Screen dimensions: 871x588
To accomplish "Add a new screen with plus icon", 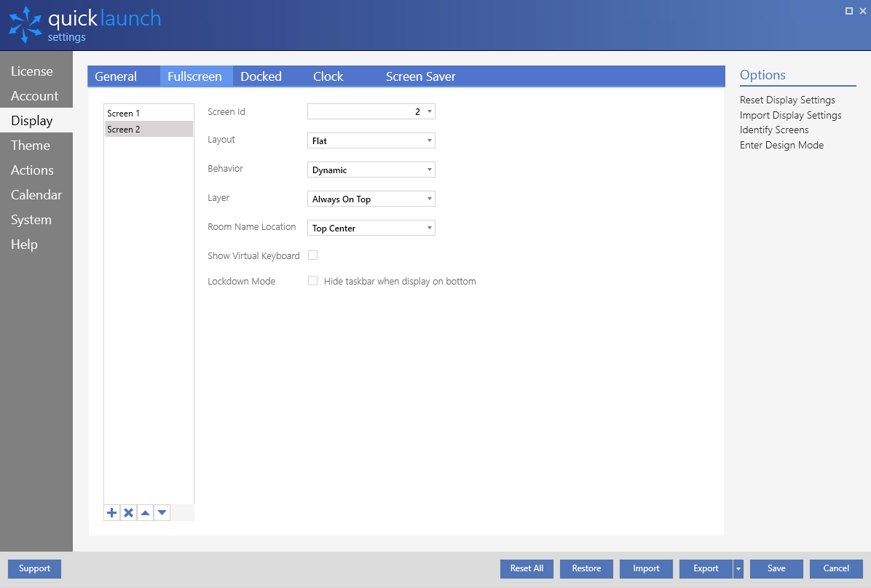I will pyautogui.click(x=111, y=512).
